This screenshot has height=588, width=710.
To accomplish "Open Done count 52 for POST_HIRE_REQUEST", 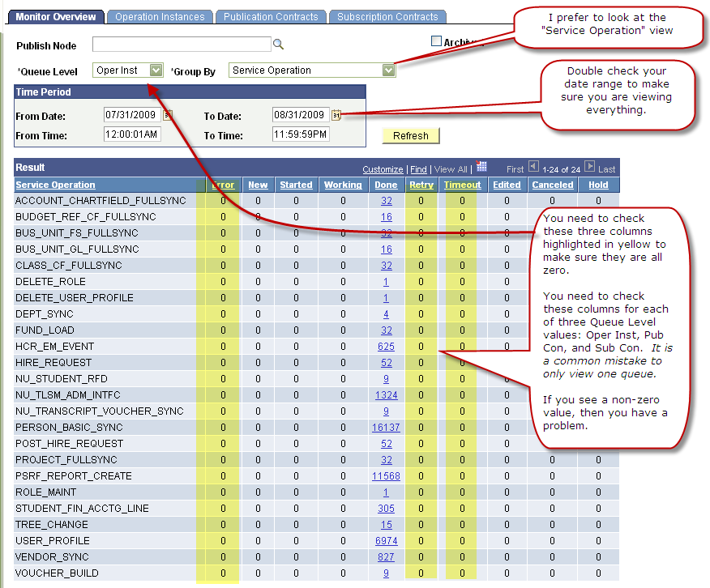I will click(x=387, y=444).
